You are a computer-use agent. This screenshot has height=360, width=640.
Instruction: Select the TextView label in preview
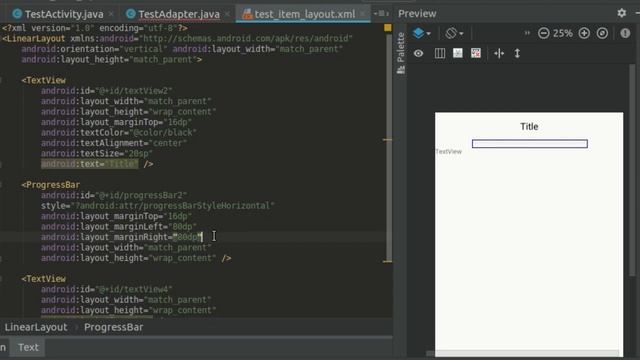[449, 151]
